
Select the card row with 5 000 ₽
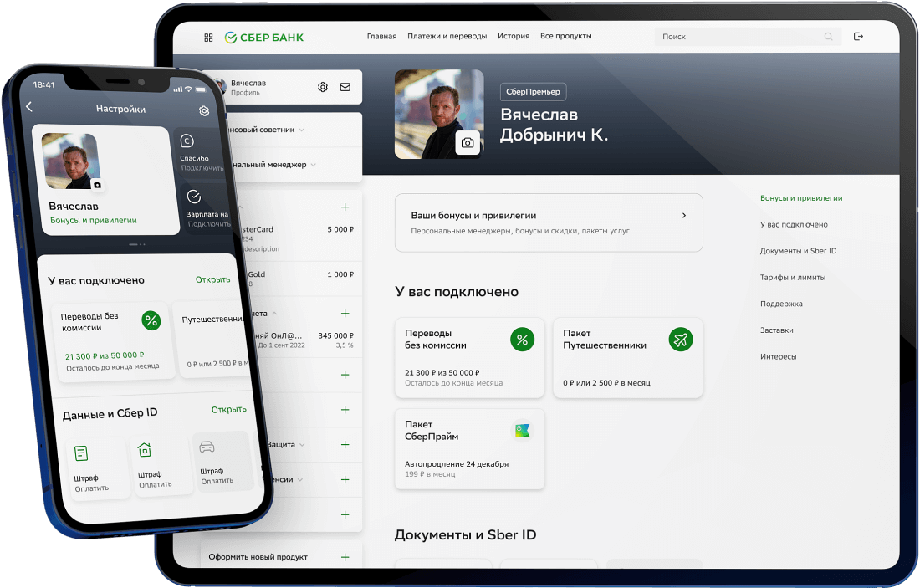[x=298, y=238]
